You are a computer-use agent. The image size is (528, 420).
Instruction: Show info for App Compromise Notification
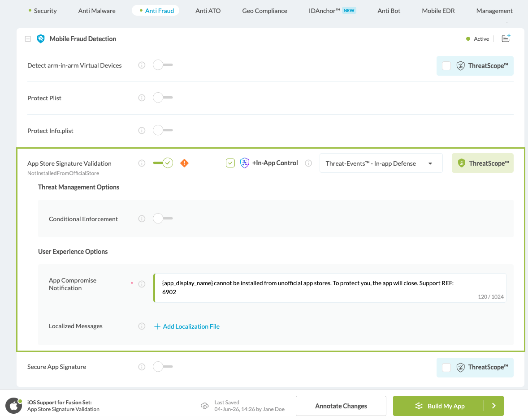pyautogui.click(x=142, y=284)
